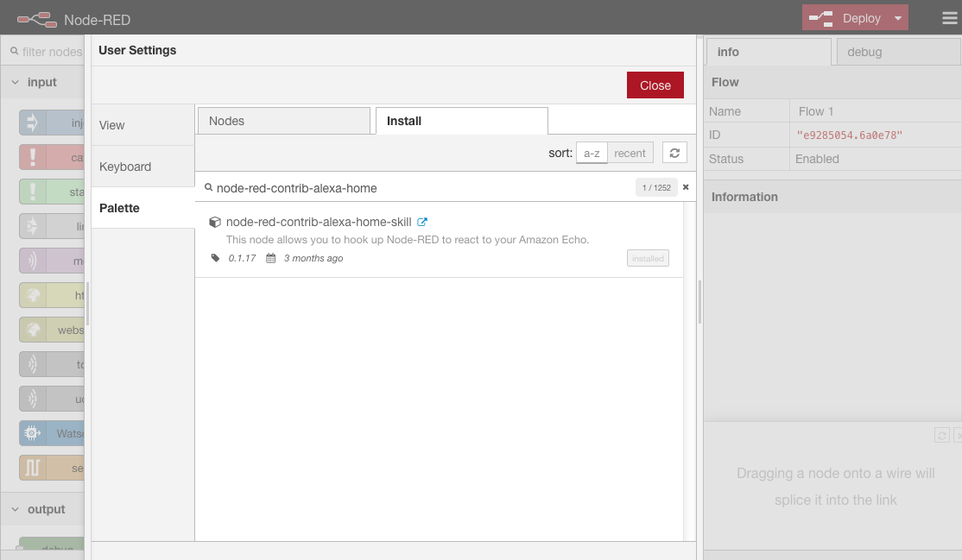This screenshot has height=560, width=962.
Task: Click the Flow 1 name value
Action: 816,111
